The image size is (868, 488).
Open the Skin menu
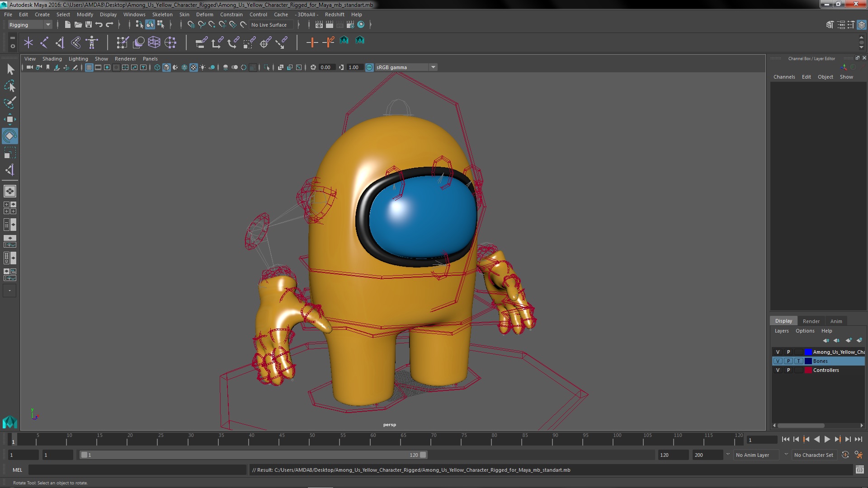click(x=184, y=14)
